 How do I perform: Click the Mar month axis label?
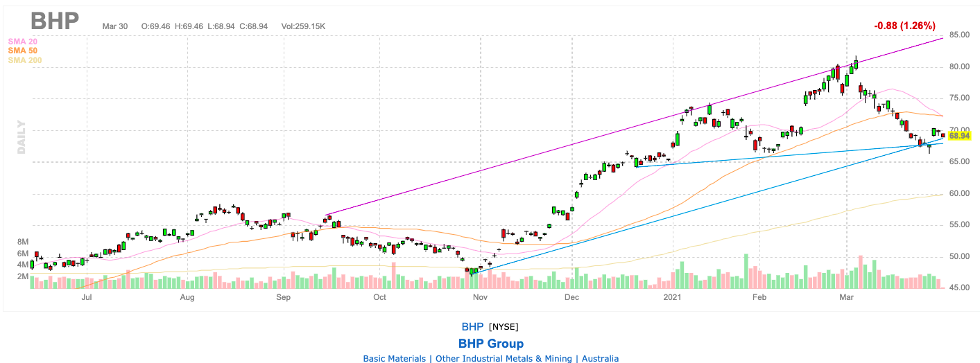(847, 297)
